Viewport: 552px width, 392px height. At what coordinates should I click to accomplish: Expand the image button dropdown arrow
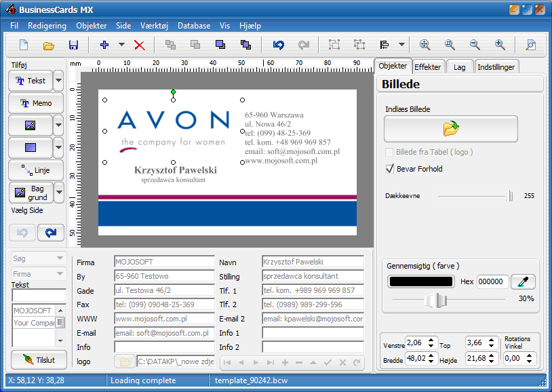pos(58,125)
